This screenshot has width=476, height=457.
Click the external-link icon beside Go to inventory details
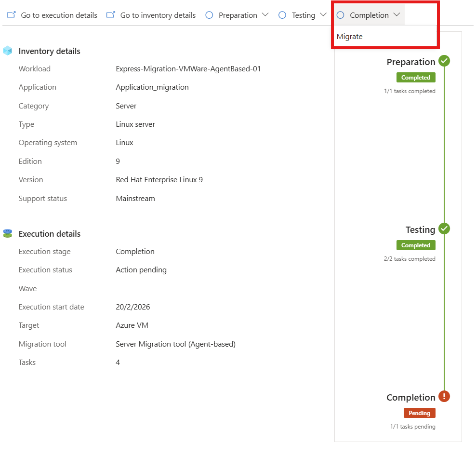(111, 14)
